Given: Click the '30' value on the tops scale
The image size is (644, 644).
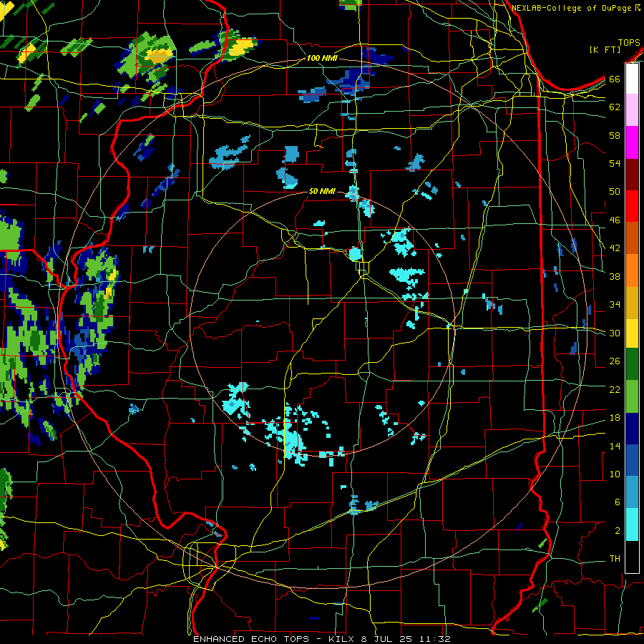Looking at the screenshot, I should pyautogui.click(x=615, y=333).
